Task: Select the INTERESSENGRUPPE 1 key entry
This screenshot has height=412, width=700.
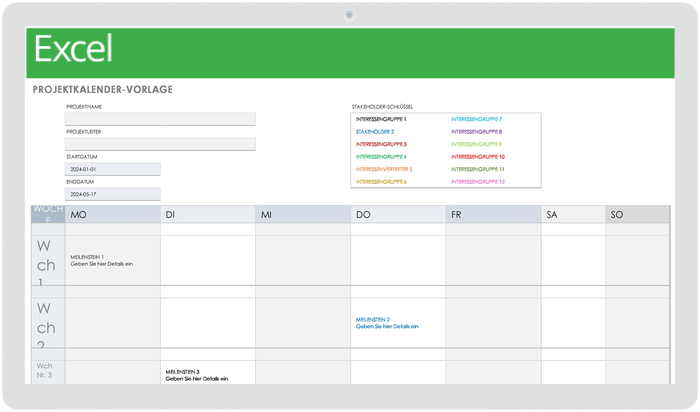Action: [x=381, y=119]
